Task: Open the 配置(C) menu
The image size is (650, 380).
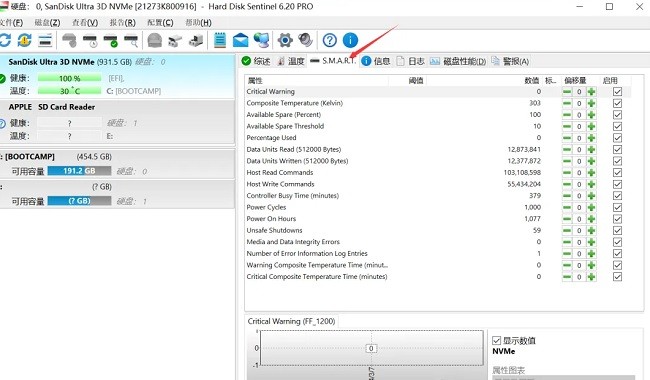Action: coord(160,23)
